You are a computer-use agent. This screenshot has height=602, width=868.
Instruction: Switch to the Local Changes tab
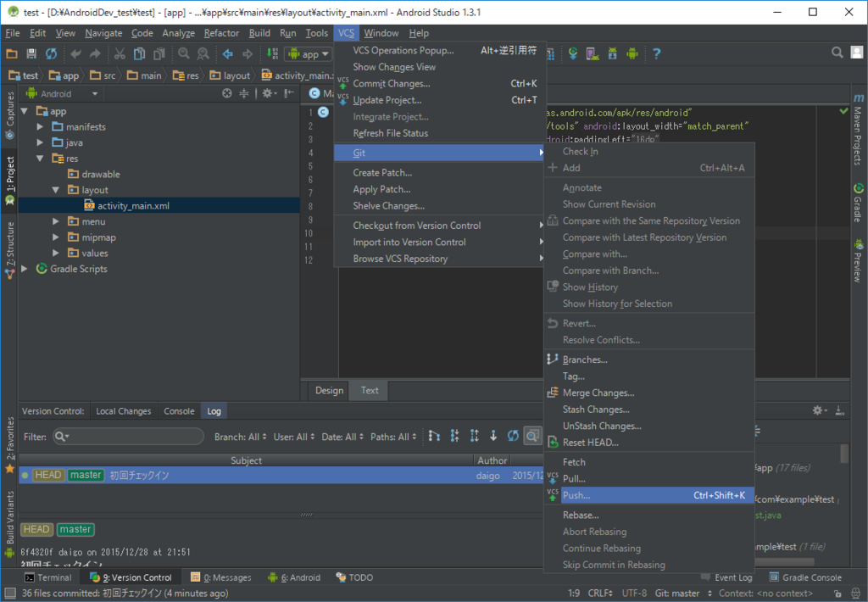pyautogui.click(x=124, y=411)
